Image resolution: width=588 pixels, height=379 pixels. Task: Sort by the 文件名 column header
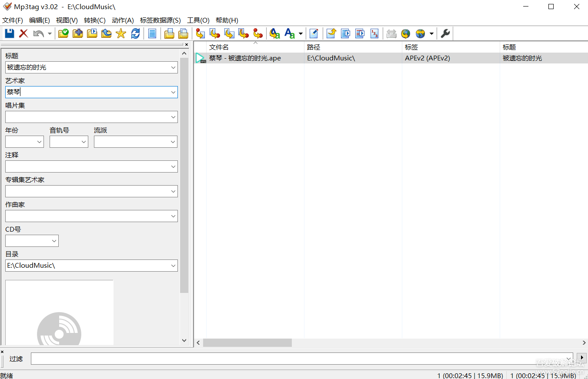pyautogui.click(x=255, y=47)
